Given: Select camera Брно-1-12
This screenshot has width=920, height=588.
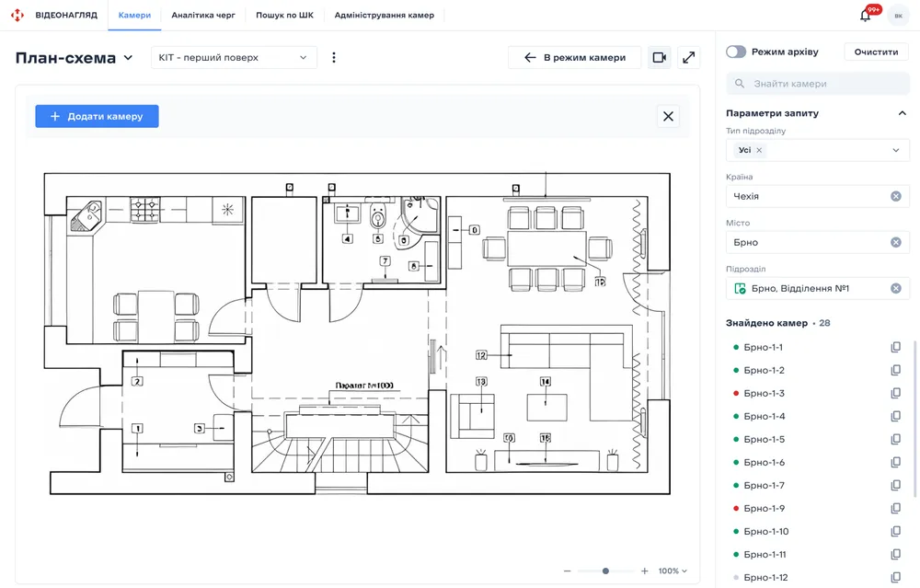Looking at the screenshot, I should [x=765, y=578].
